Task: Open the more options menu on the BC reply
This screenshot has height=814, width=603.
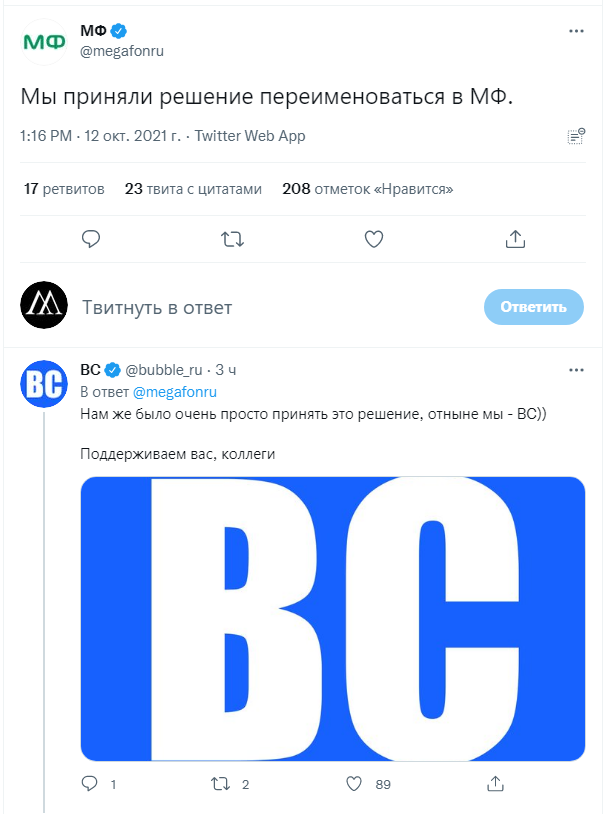Action: pos(576,370)
